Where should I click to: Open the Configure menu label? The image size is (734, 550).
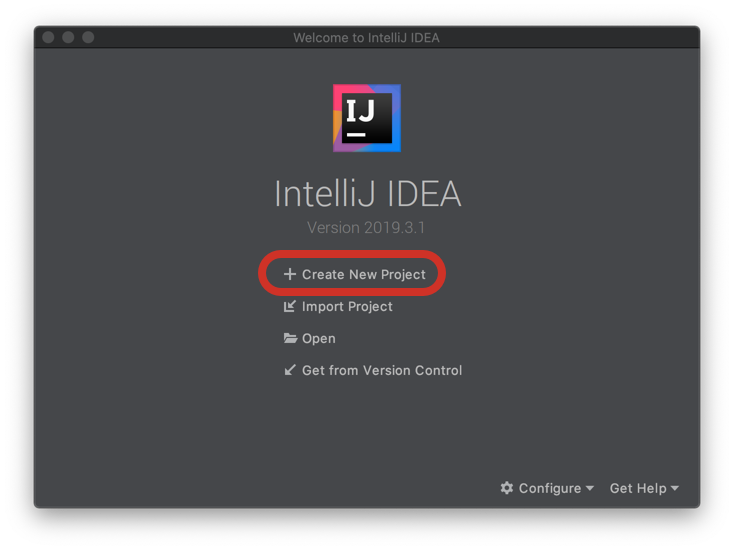550,488
